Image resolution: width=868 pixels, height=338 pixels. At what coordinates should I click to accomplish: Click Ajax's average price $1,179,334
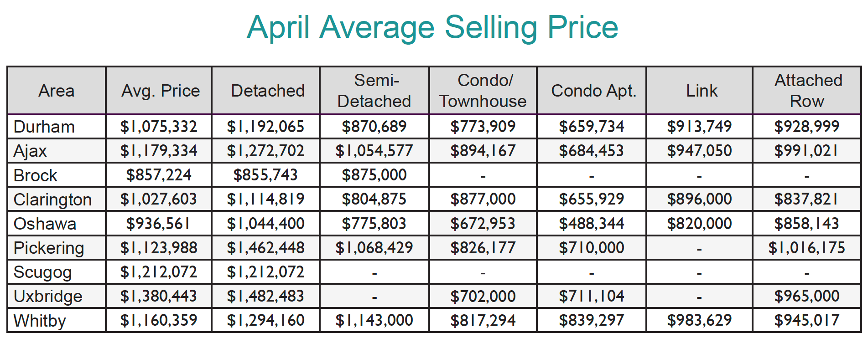tap(159, 151)
